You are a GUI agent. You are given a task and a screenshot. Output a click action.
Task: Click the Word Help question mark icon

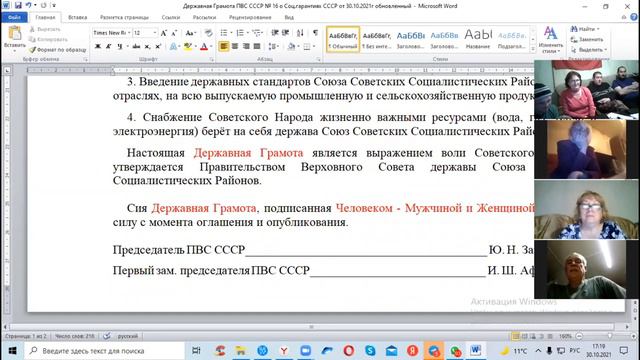634,17
